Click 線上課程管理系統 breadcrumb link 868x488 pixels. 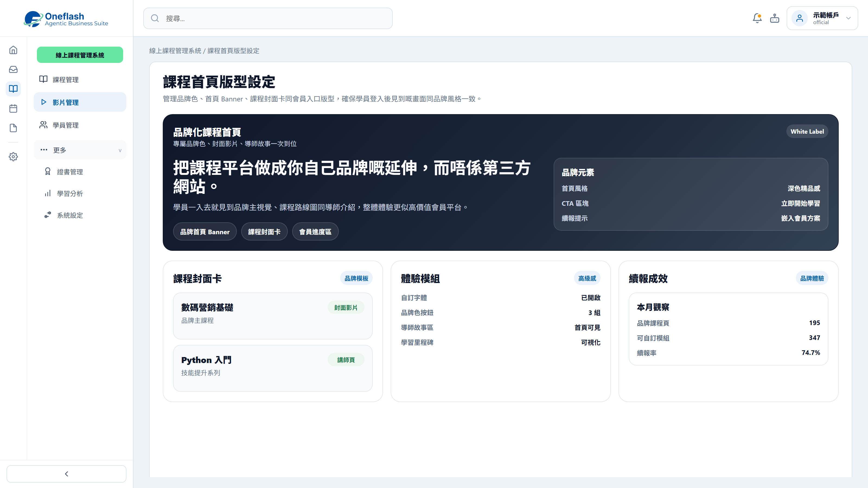[175, 50]
